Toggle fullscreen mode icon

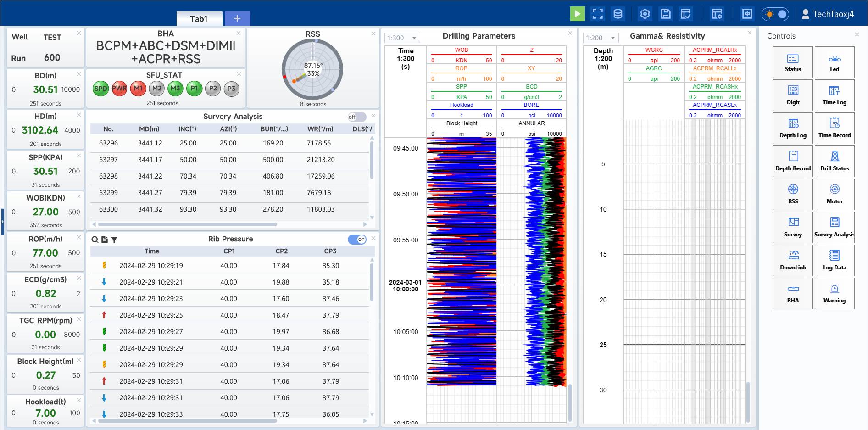pyautogui.click(x=598, y=14)
